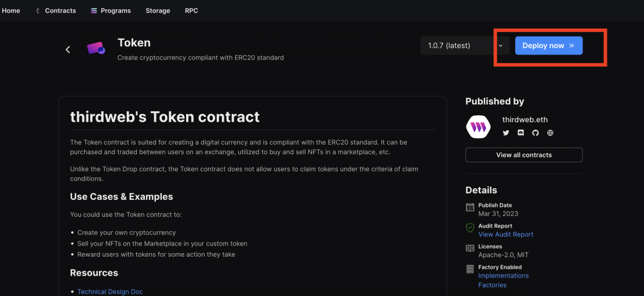Open the View Audit Report link
Viewport: 644px width, 296px height.
click(x=505, y=235)
